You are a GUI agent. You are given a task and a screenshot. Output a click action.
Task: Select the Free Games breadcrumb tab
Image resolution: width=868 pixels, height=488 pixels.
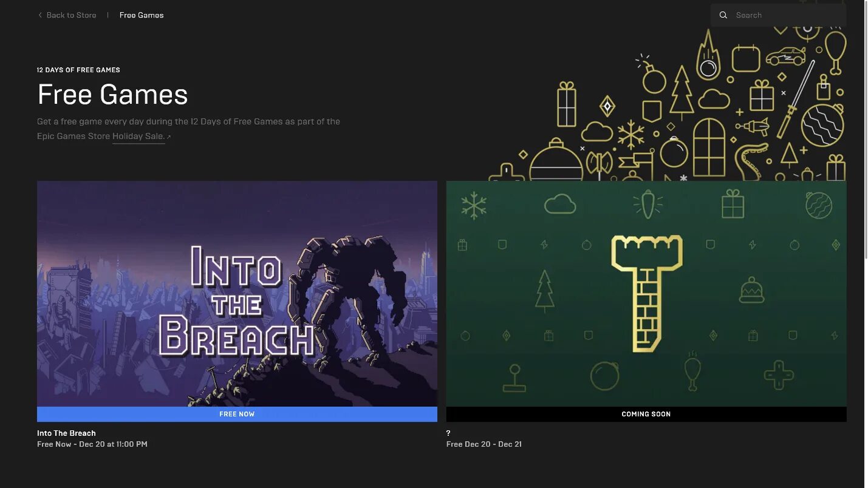tap(142, 15)
